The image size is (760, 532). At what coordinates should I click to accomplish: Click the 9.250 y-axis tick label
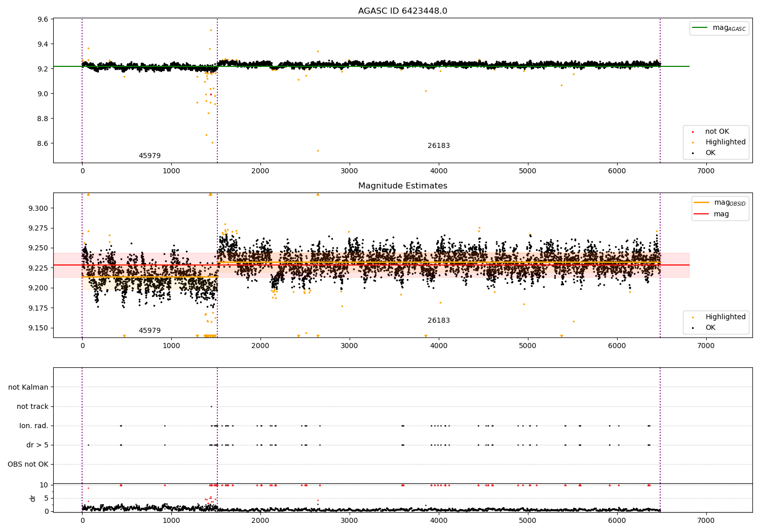click(39, 248)
